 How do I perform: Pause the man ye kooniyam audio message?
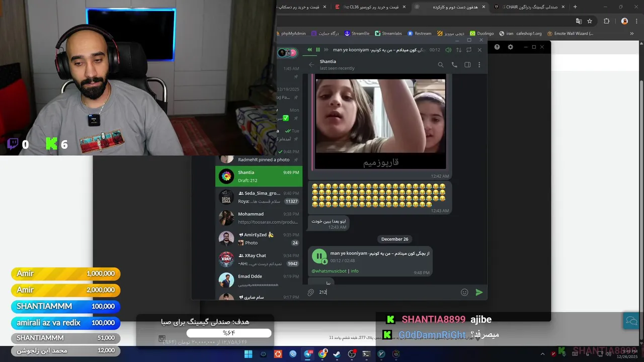[x=319, y=256]
